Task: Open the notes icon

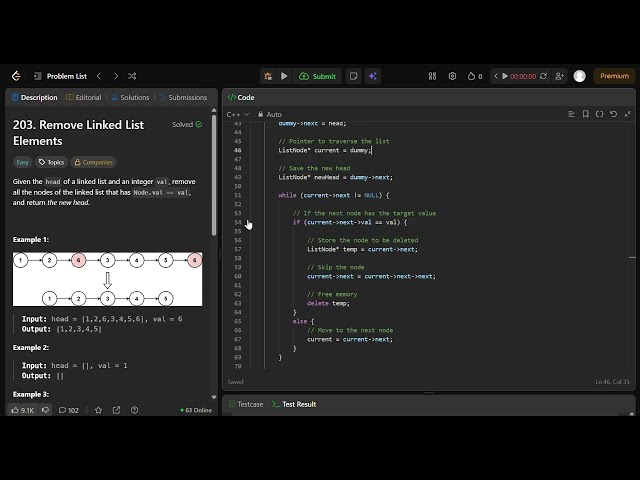Action: (353, 76)
